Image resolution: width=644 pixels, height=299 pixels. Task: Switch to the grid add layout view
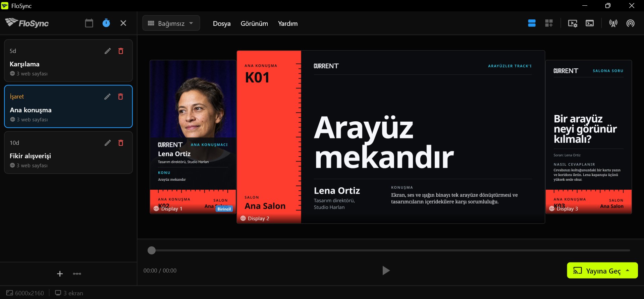pyautogui.click(x=549, y=23)
